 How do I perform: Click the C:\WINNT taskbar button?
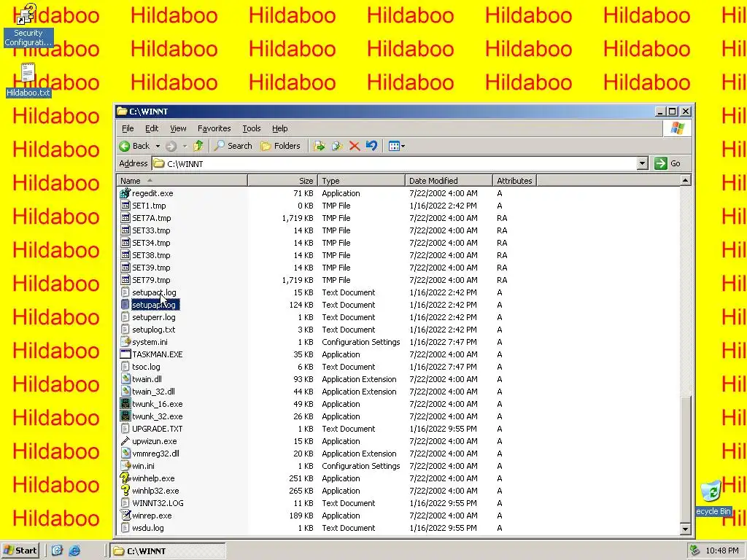168,551
